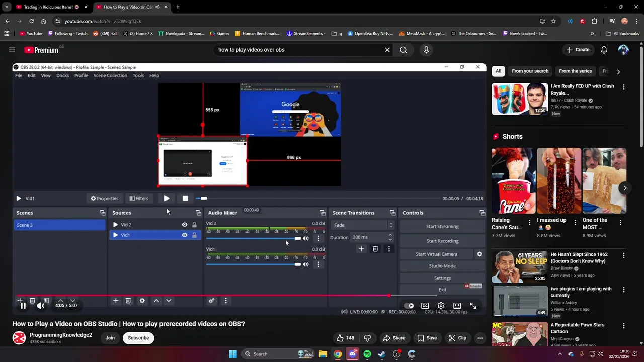Toggle YouTube autoplay switch
Viewport: 644px width, 362px height.
tap(409, 306)
